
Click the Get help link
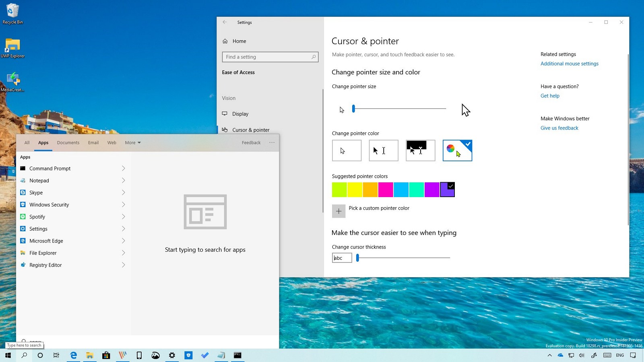[x=550, y=96]
